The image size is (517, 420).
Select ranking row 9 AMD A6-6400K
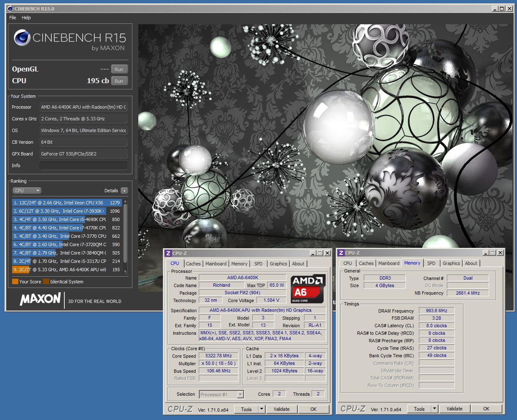67,270
